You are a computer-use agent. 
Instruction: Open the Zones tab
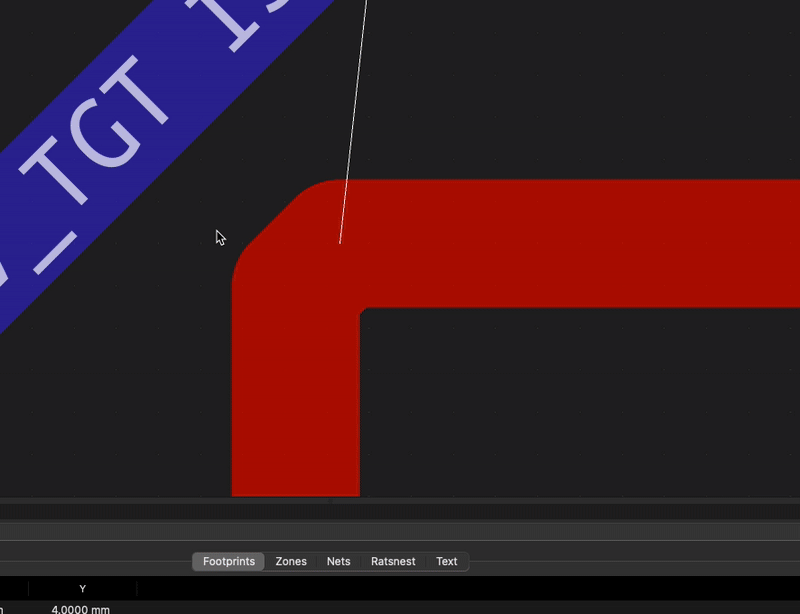pos(291,561)
